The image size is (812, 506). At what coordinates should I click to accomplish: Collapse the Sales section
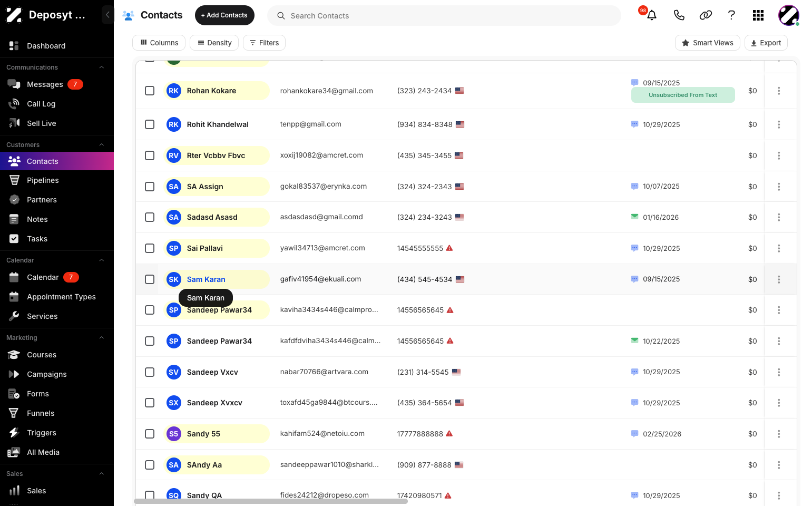coord(102,474)
